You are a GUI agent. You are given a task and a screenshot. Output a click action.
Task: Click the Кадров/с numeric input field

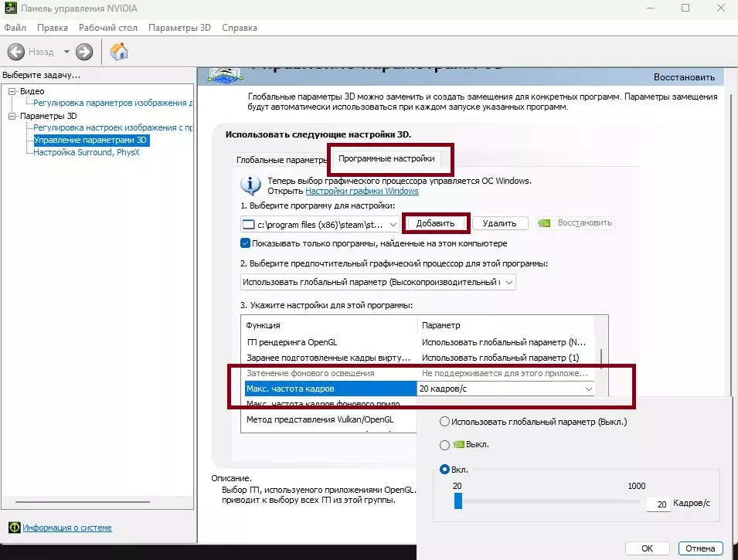pos(658,504)
